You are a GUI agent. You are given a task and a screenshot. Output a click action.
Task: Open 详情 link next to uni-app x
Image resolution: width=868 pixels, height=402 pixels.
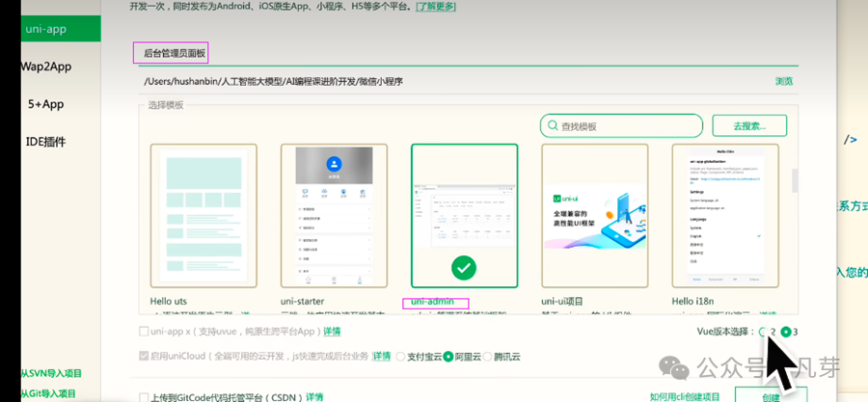(332, 332)
